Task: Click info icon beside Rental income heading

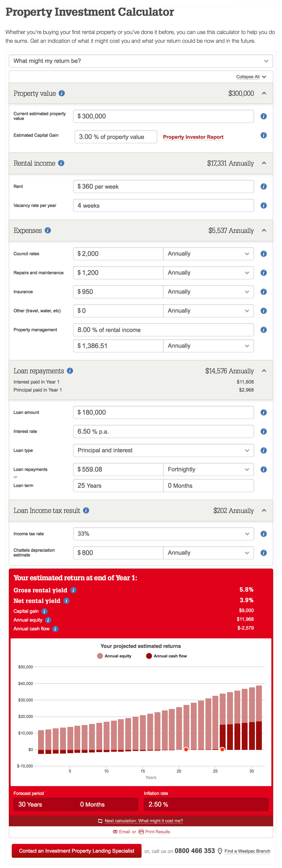Action: coord(61,163)
